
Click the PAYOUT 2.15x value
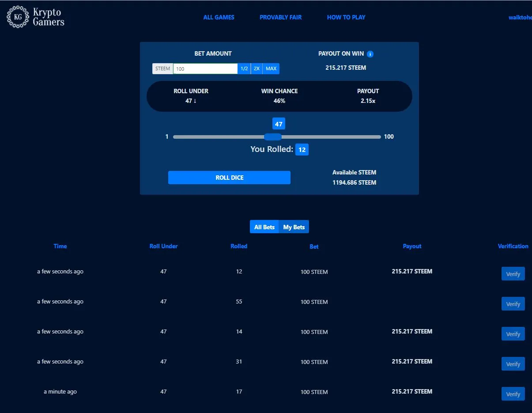(368, 101)
